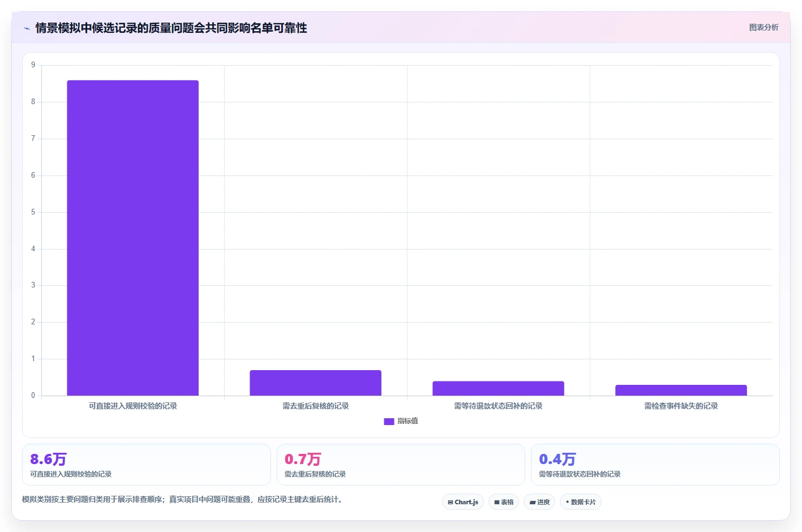Click x-axis label 需去重后复核的记录

[316, 406]
